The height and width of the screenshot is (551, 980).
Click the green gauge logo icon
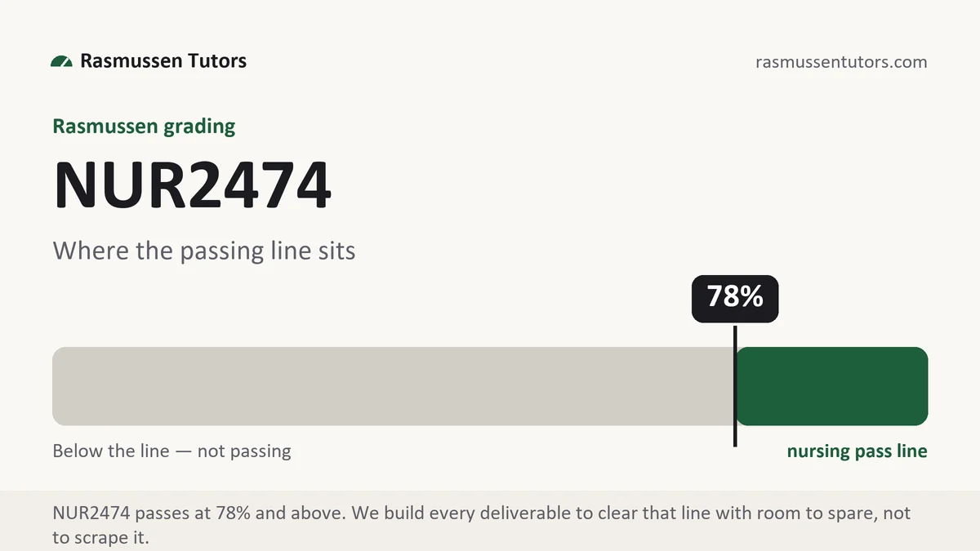[x=61, y=61]
